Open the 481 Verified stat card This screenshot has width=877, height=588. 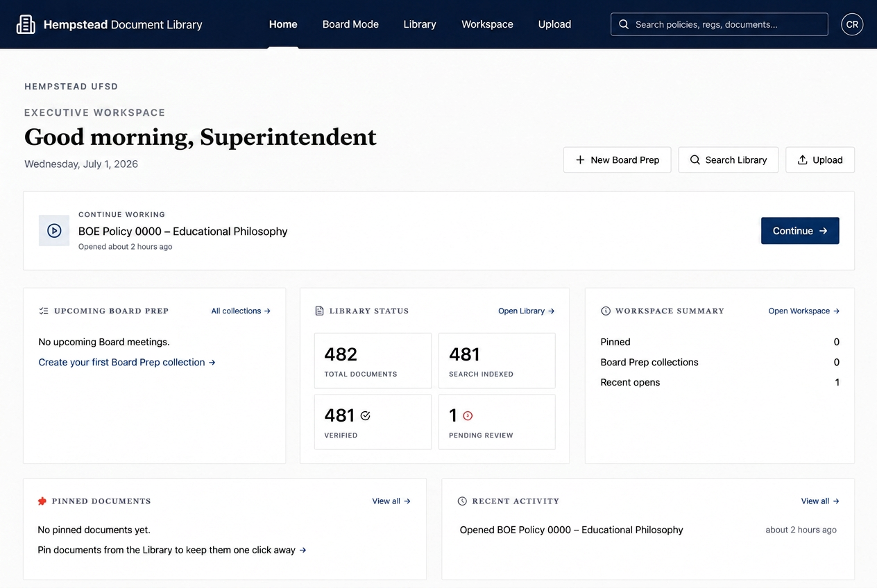tap(373, 422)
